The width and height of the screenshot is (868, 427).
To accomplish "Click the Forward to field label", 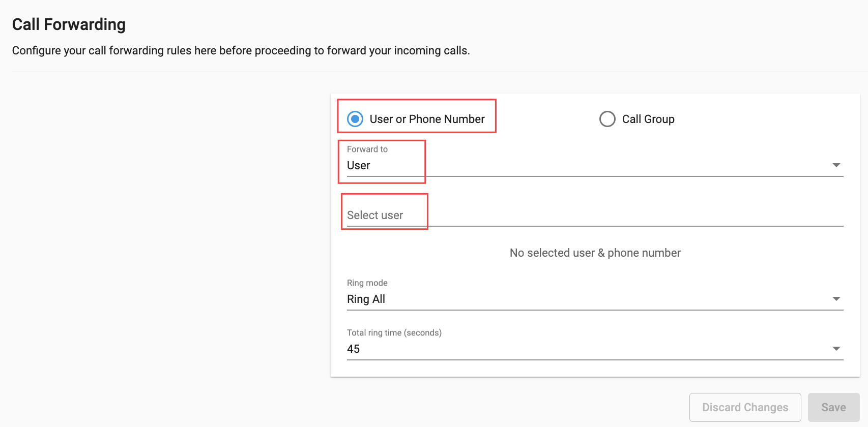I will 367,149.
